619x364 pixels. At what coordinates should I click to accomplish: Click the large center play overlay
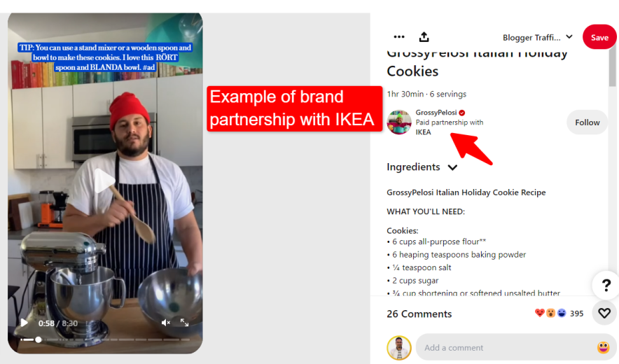[x=105, y=181]
